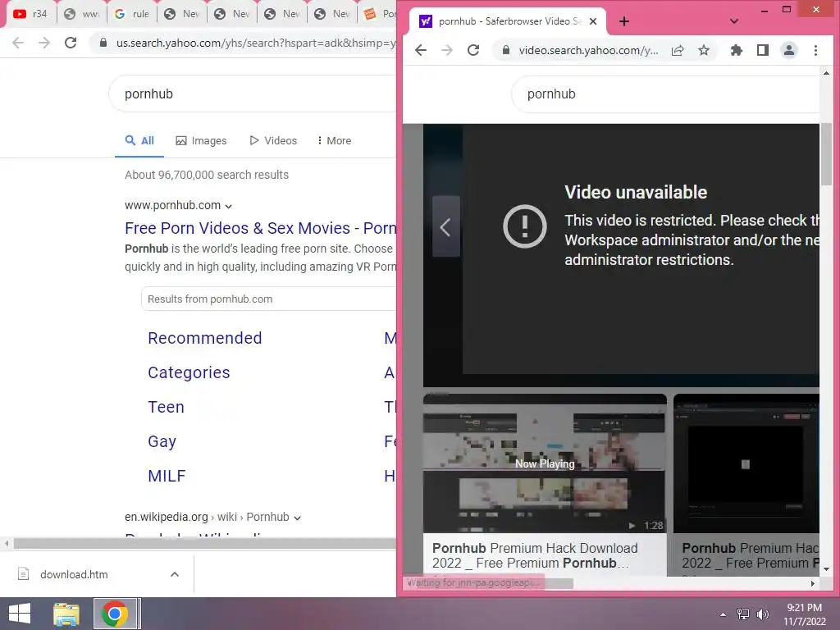The image size is (840, 630).
Task: Go forward in the Saferbrowser Video window
Action: pos(447,50)
